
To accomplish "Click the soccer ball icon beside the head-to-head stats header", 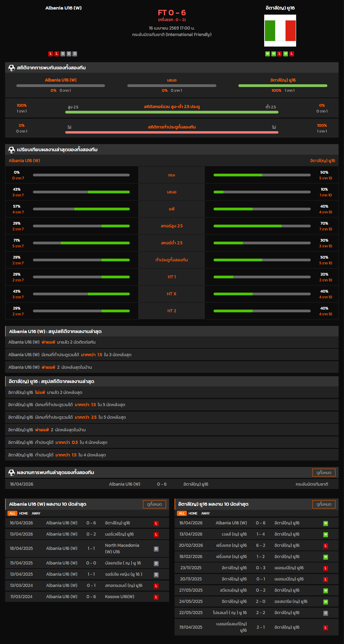I will pos(12,68).
